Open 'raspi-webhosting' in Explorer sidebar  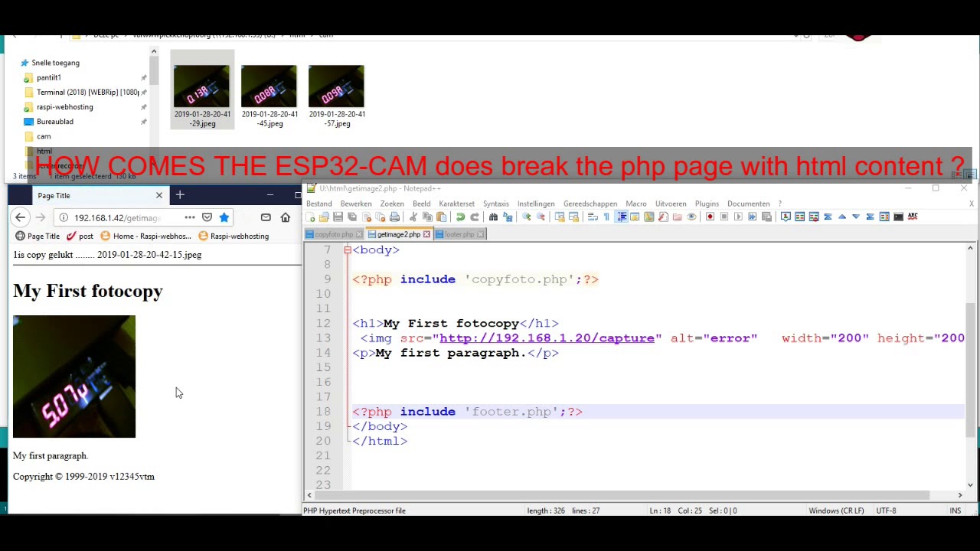pos(58,107)
